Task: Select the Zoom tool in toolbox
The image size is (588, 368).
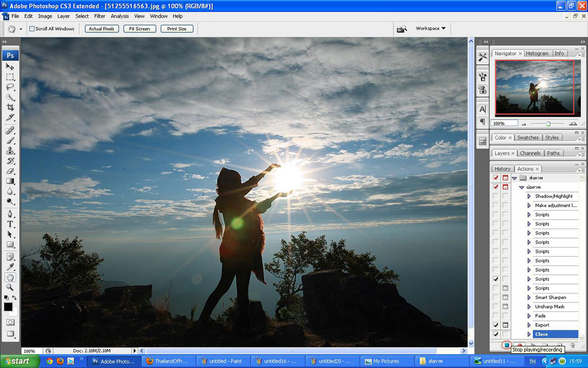Action: point(10,287)
